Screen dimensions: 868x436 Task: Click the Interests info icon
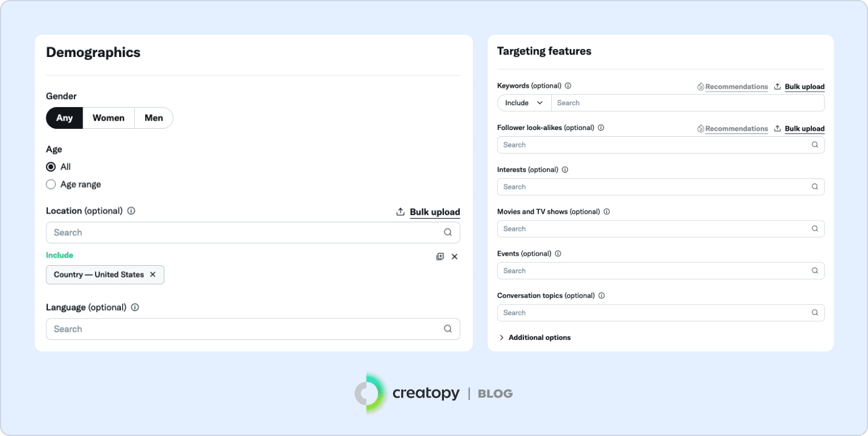(565, 170)
